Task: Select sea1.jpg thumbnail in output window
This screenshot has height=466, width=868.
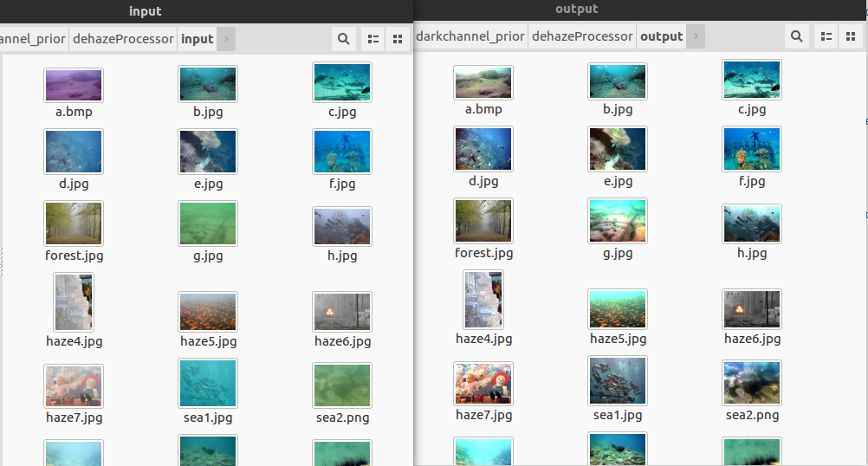Action: coord(618,381)
